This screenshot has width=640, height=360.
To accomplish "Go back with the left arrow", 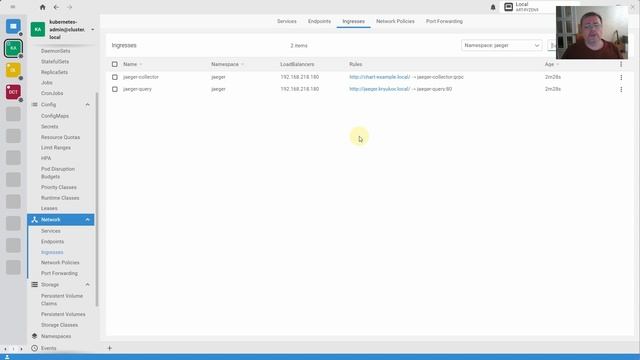I will pos(56,7).
